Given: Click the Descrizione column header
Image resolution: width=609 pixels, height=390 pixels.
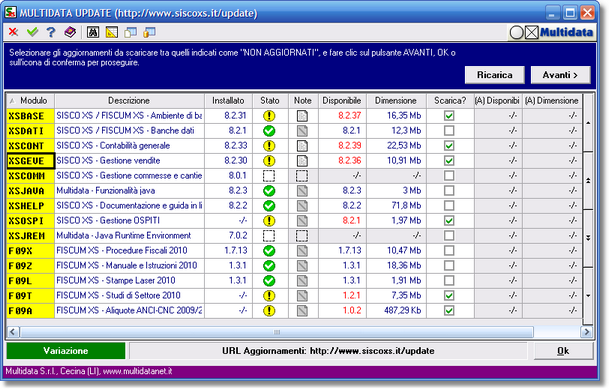Looking at the screenshot, I should [129, 101].
